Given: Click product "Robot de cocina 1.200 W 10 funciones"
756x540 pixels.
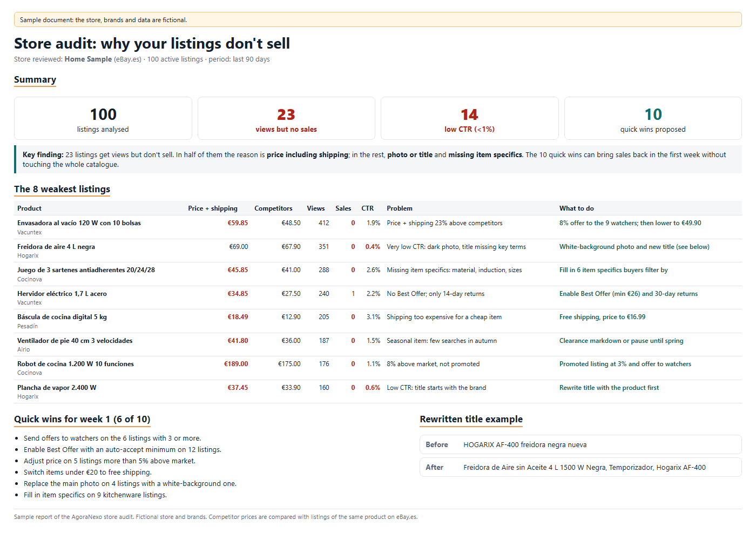Looking at the screenshot, I should (76, 364).
